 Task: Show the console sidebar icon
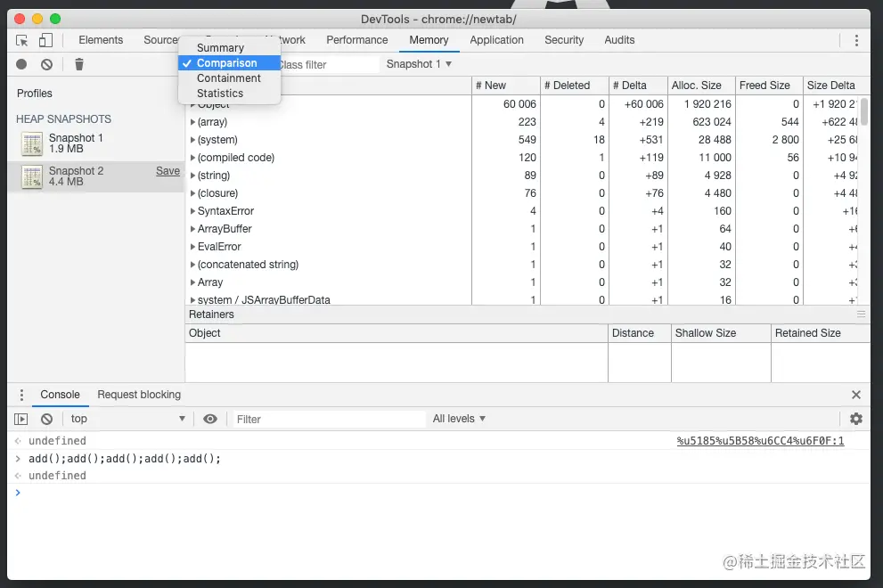click(x=20, y=419)
